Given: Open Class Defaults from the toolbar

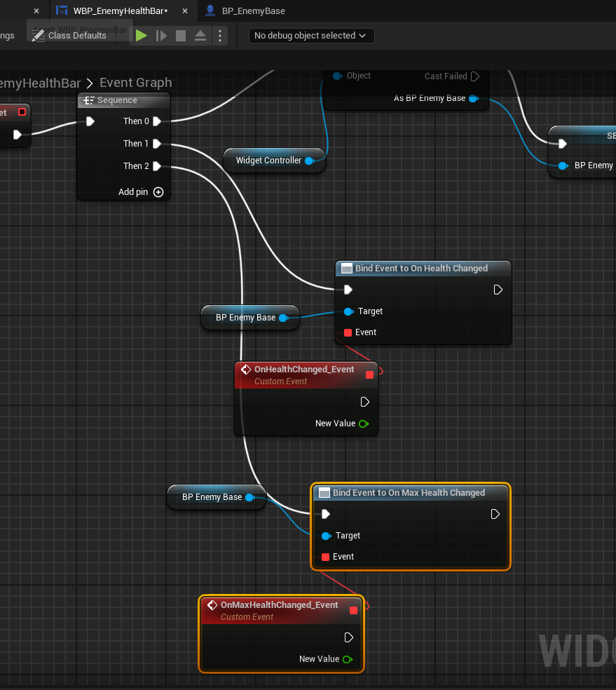Looking at the screenshot, I should click(69, 36).
